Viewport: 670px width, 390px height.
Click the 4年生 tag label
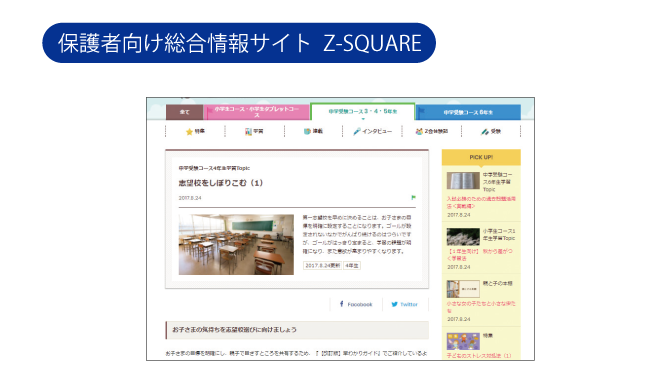(352, 266)
